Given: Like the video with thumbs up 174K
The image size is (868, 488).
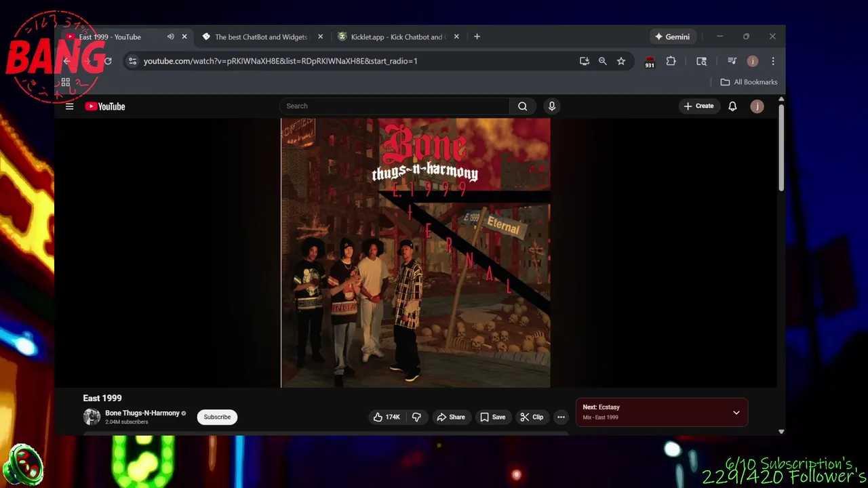Looking at the screenshot, I should (387, 417).
